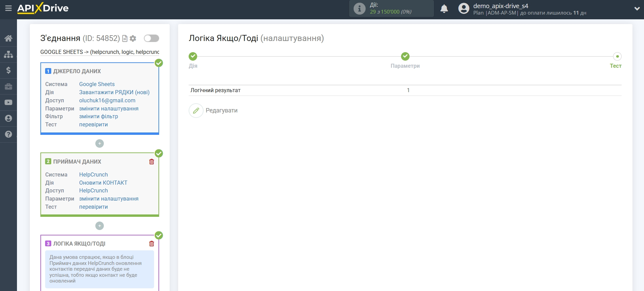Open the Google Sheets system link
Screen dimensions: 644x291
point(97,84)
